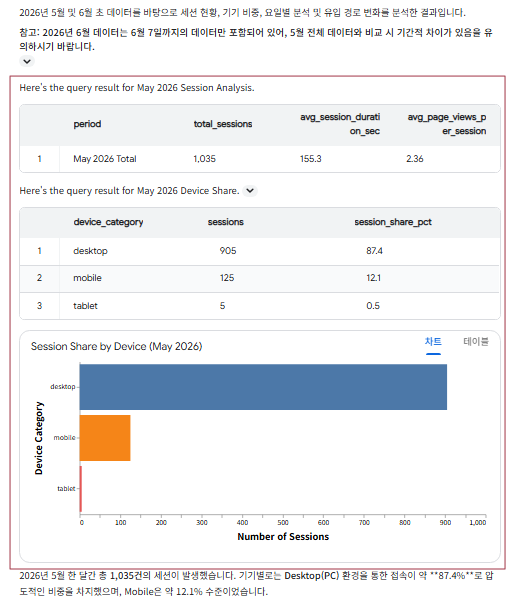This screenshot has height=604, width=518.
Task: Click the May 2026 Total row
Action: coord(260,159)
